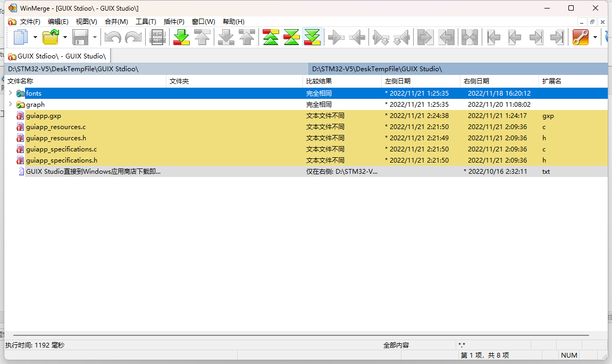Open the 文件(F) menu
This screenshot has width=612, height=364.
tap(30, 22)
